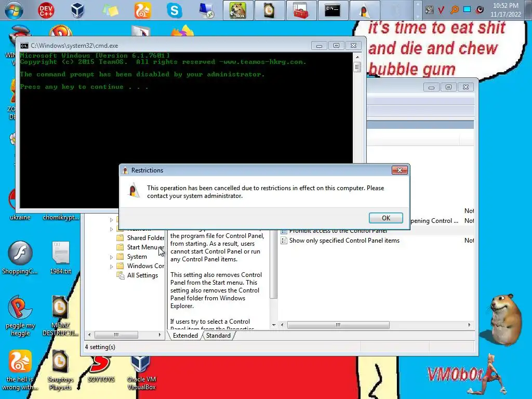Click OK in the Restrictions dialog

click(386, 218)
